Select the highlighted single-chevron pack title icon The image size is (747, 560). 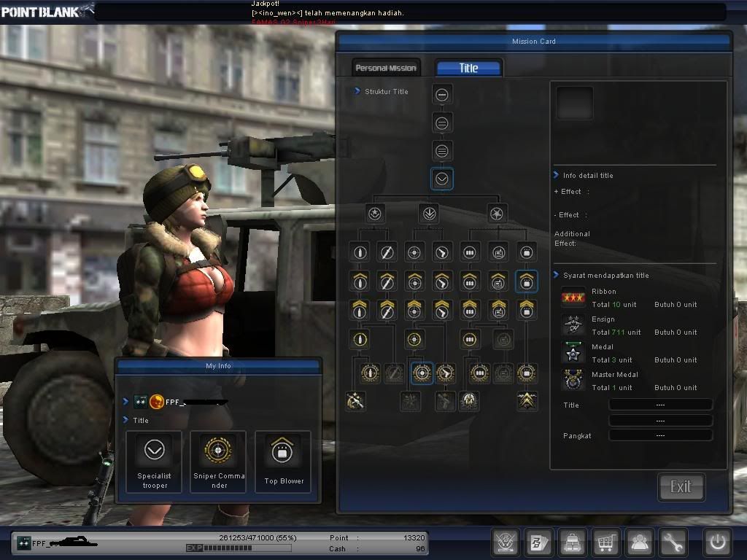click(x=527, y=281)
